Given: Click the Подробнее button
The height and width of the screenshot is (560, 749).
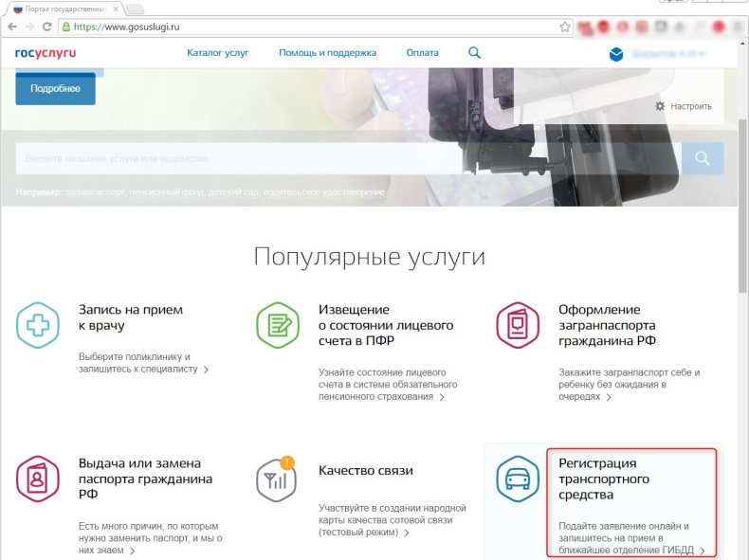Looking at the screenshot, I should click(x=55, y=89).
